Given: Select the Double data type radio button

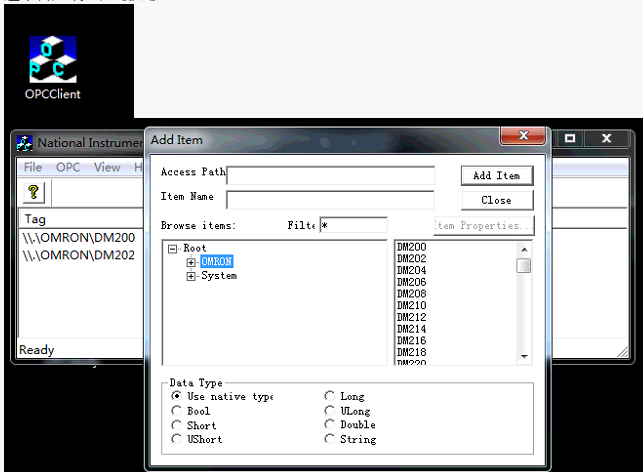Looking at the screenshot, I should pyautogui.click(x=330, y=425).
